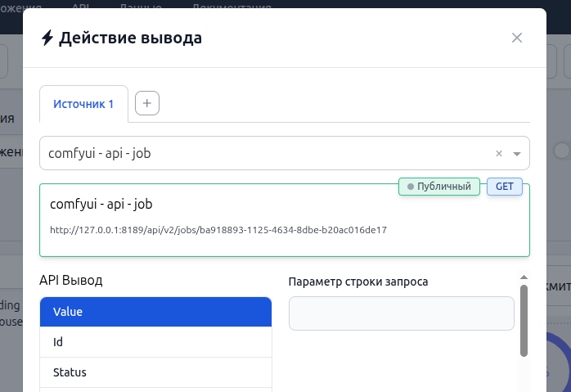Click the GET method badge
The image size is (571, 392).
click(505, 187)
